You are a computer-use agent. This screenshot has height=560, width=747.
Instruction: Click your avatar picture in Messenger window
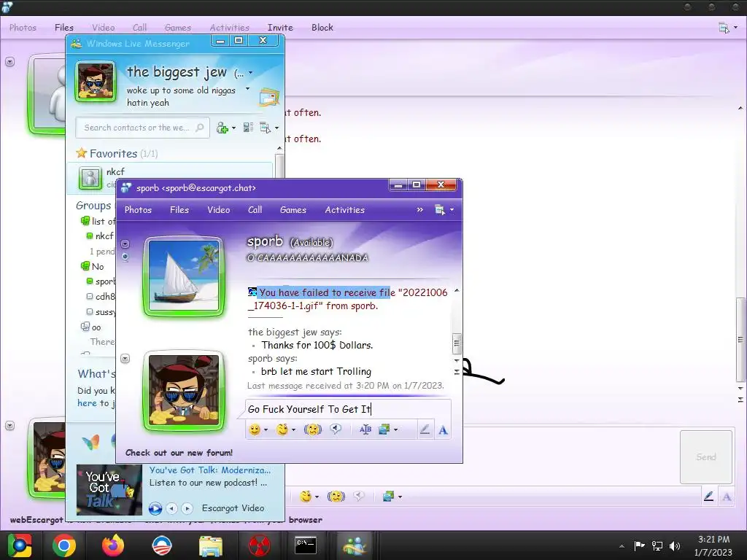pos(96,82)
